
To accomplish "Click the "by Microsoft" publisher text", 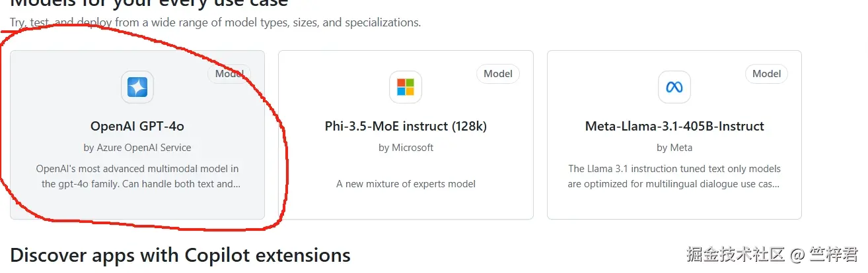I will pos(406,148).
